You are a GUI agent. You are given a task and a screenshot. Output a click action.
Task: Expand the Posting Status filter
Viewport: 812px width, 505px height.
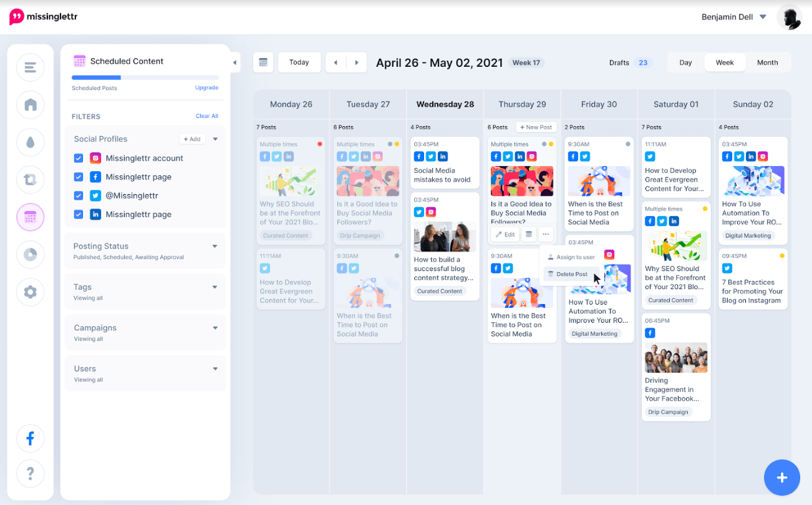[215, 246]
